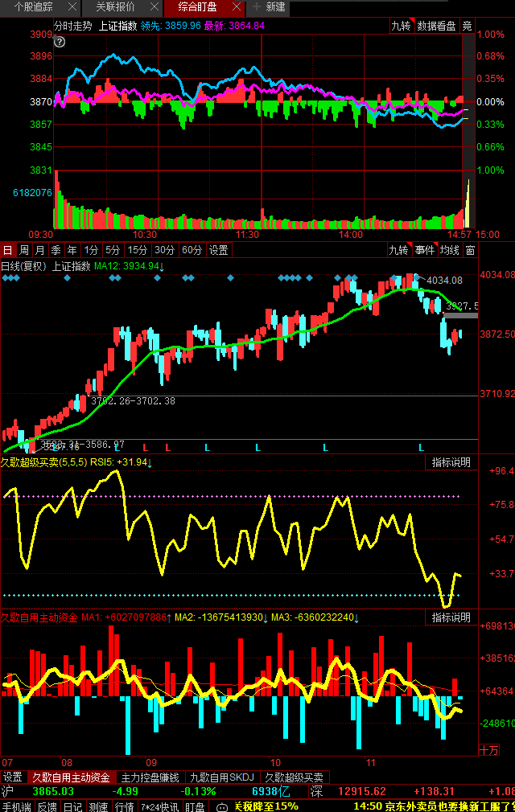Click MA1: +6027097886 value label
Viewport: 515px width, 812px height.
pyautogui.click(x=126, y=617)
